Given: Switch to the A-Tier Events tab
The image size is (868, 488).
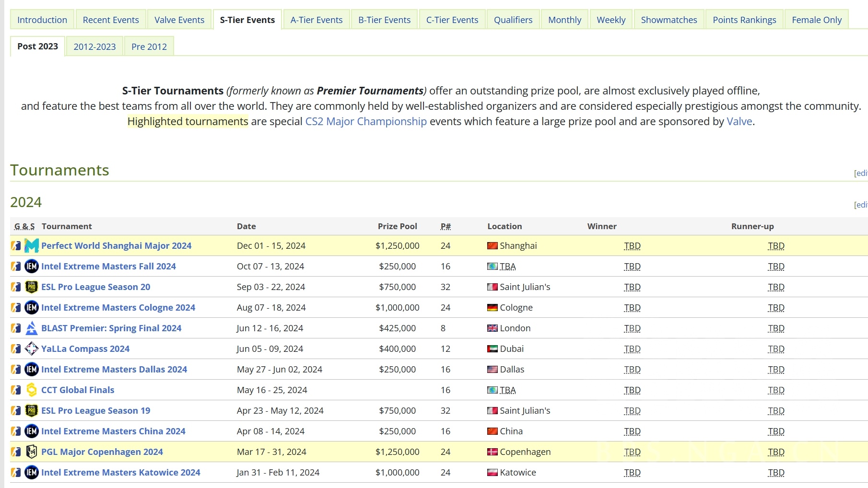Looking at the screenshot, I should pyautogui.click(x=316, y=20).
